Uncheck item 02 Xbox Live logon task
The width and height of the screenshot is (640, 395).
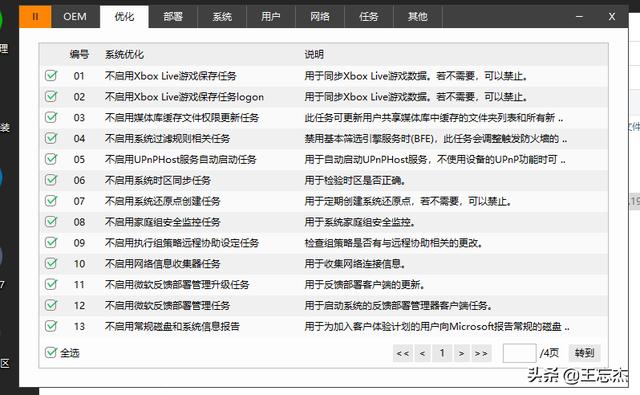click(x=51, y=96)
